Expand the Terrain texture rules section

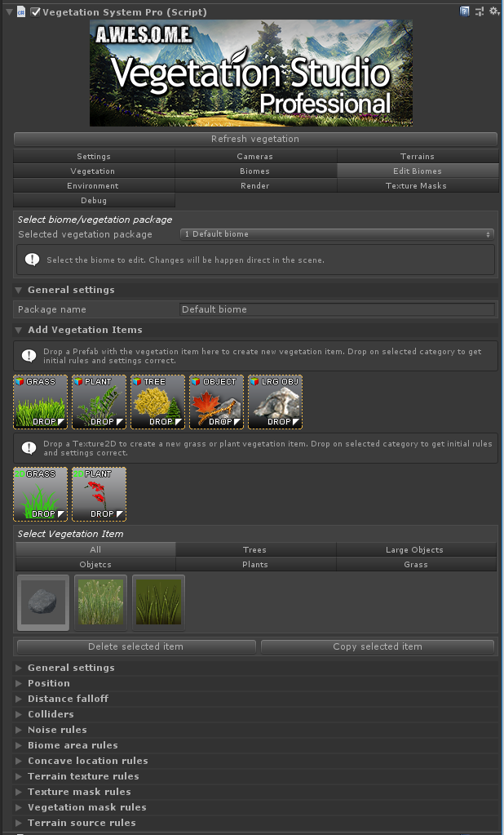[19, 776]
